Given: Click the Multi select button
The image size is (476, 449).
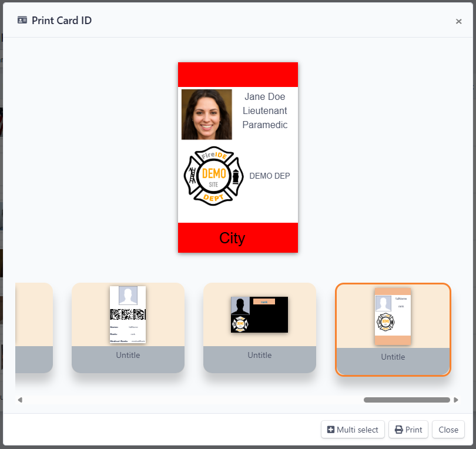Looking at the screenshot, I should click(353, 429).
